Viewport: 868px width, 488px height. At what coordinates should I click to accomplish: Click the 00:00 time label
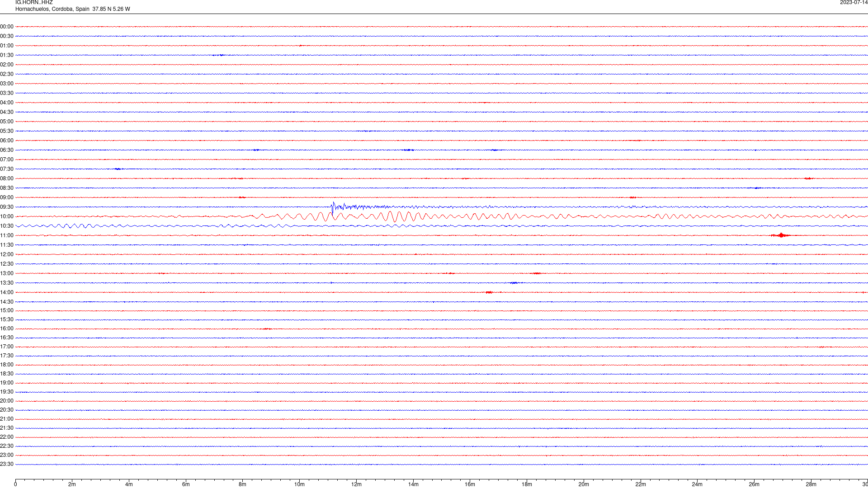click(x=7, y=27)
